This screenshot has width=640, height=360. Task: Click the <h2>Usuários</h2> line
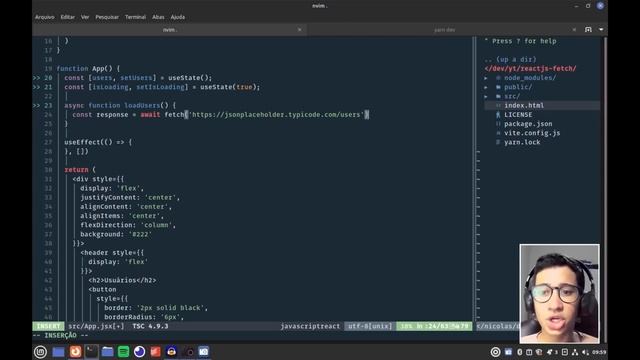pyautogui.click(x=122, y=280)
